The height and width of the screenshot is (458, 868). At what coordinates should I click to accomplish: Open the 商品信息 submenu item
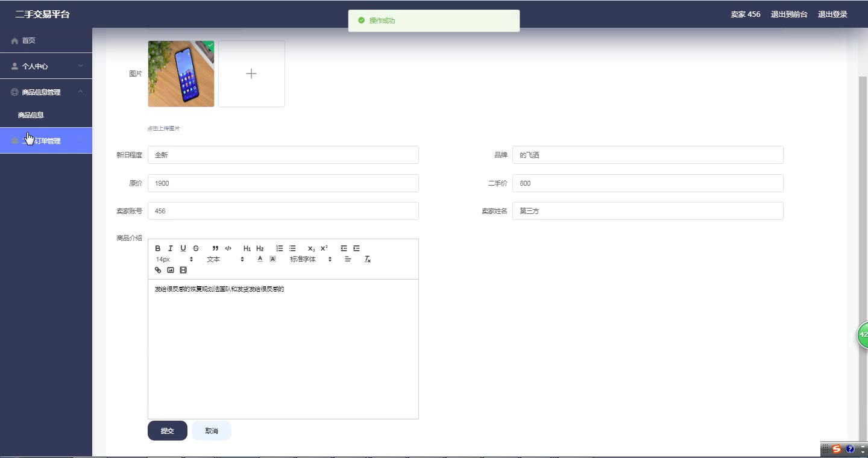pyautogui.click(x=46, y=115)
